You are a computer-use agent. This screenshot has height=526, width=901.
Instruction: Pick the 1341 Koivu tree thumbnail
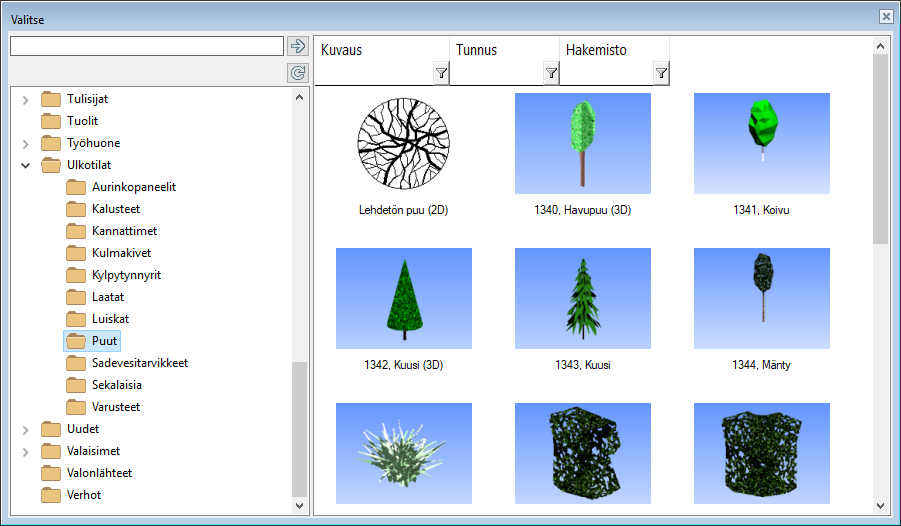(x=761, y=144)
